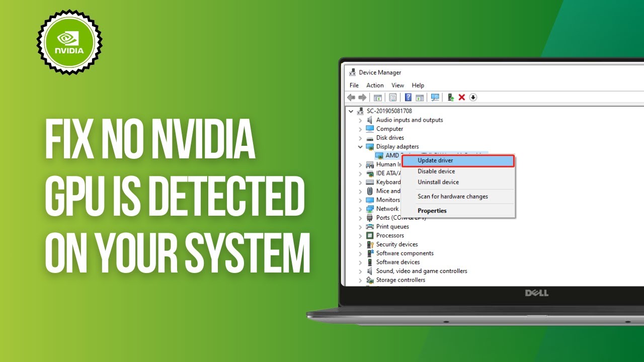
Task: Click the Forward arrow toolbar icon
Action: coord(362,98)
